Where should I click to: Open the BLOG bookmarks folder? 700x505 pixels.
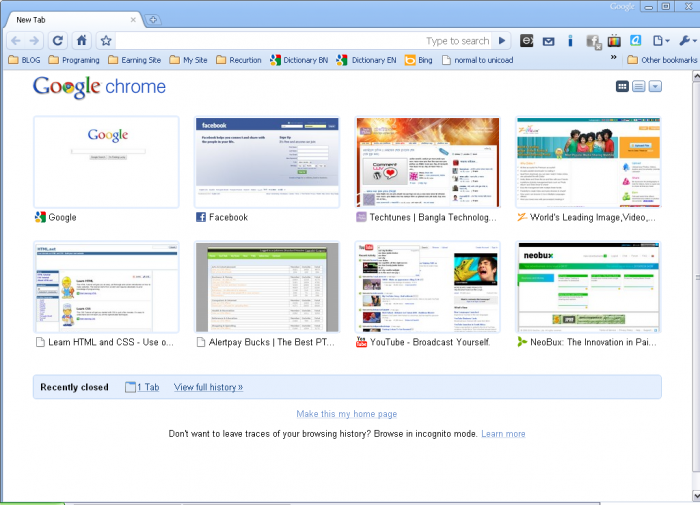pos(25,60)
